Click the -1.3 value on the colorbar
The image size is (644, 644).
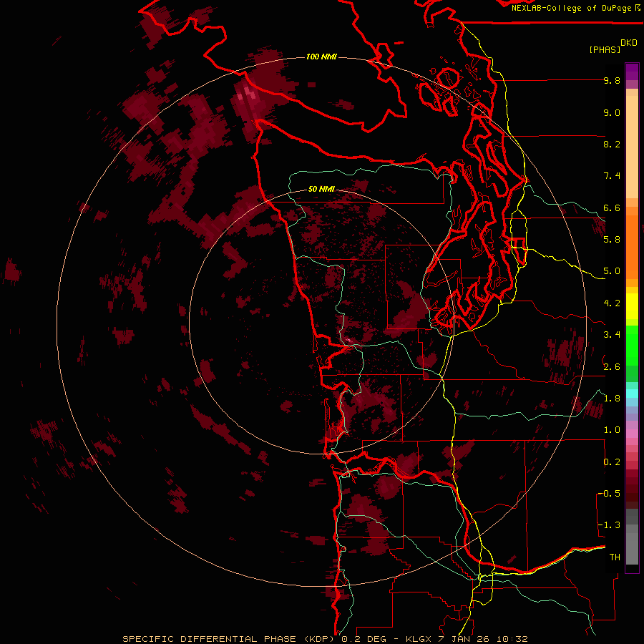(609, 525)
